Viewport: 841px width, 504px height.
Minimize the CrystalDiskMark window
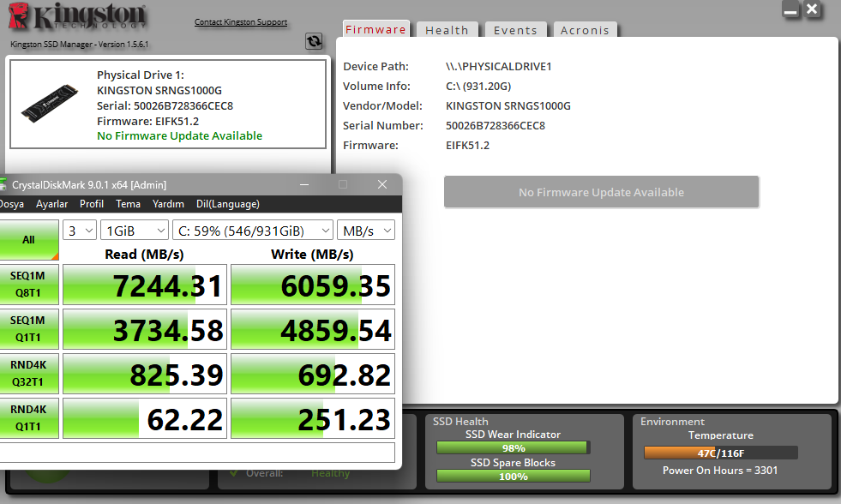pos(304,184)
